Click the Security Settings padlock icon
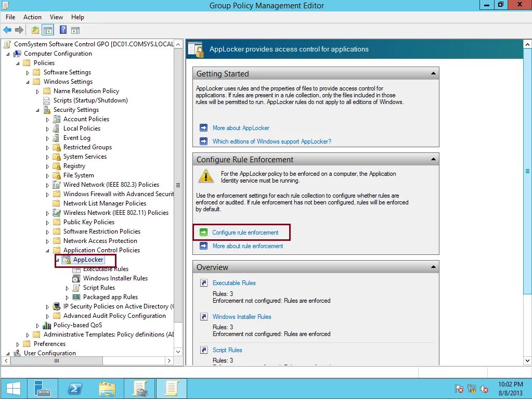This screenshot has width=532, height=399. (47, 110)
